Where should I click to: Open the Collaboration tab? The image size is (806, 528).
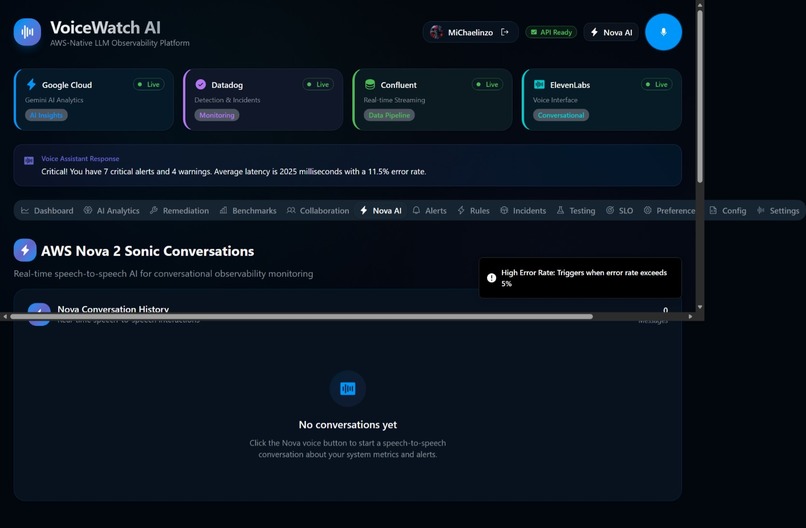coord(318,211)
